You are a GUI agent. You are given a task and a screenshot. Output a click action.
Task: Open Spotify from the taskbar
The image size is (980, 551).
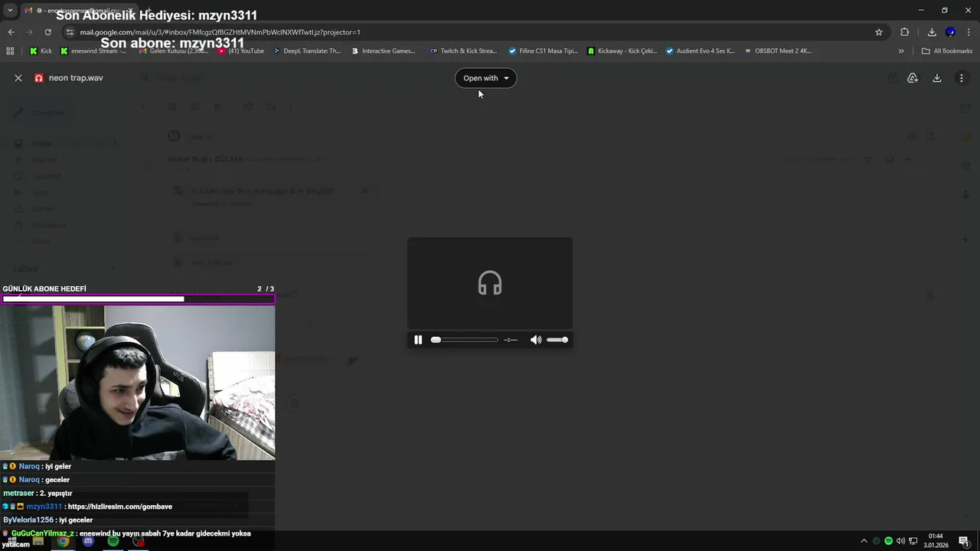click(113, 541)
